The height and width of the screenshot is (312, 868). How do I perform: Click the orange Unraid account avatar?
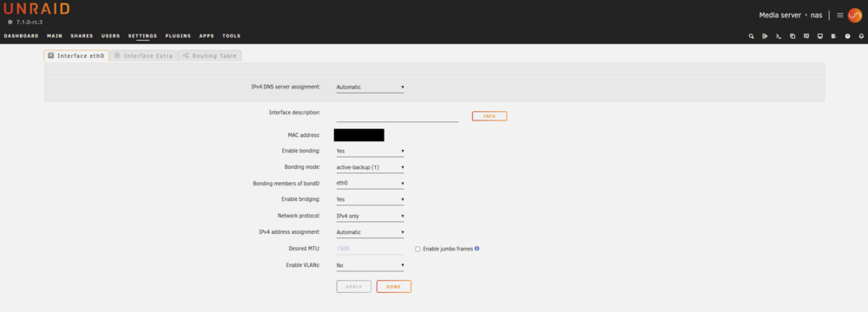(855, 15)
